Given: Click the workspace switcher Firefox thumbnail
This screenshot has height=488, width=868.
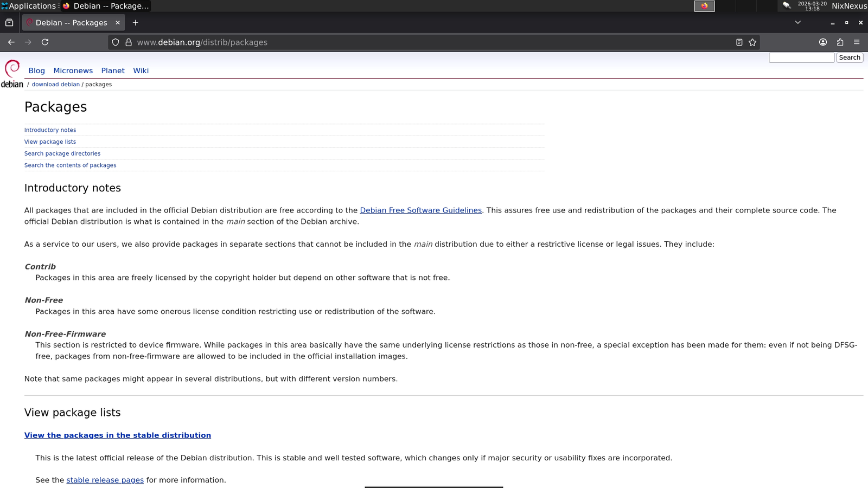Looking at the screenshot, I should tap(704, 6).
